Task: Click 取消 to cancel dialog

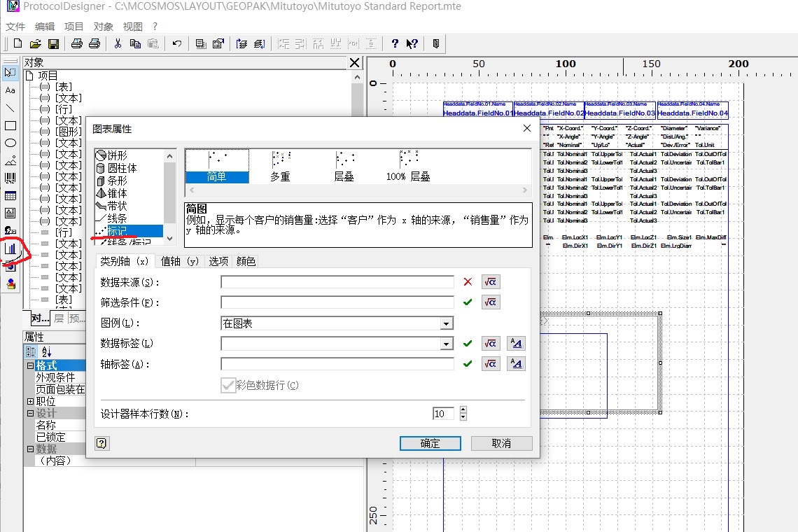Action: pos(501,443)
